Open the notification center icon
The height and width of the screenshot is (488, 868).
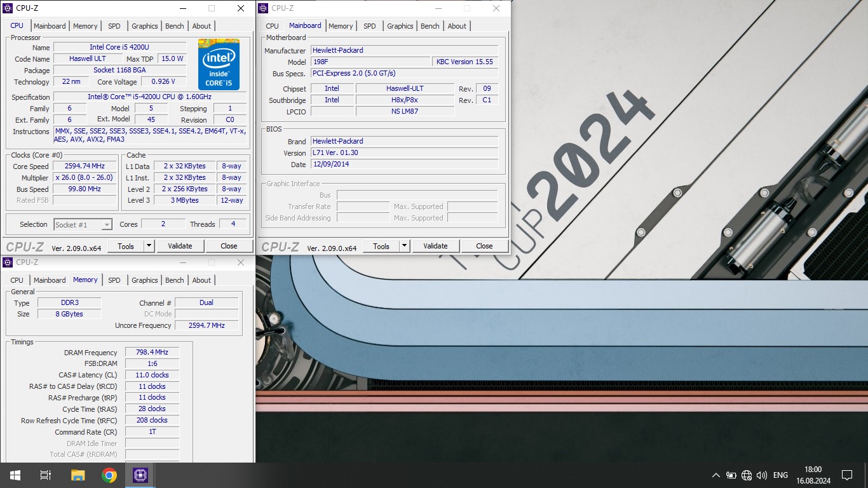click(x=847, y=475)
